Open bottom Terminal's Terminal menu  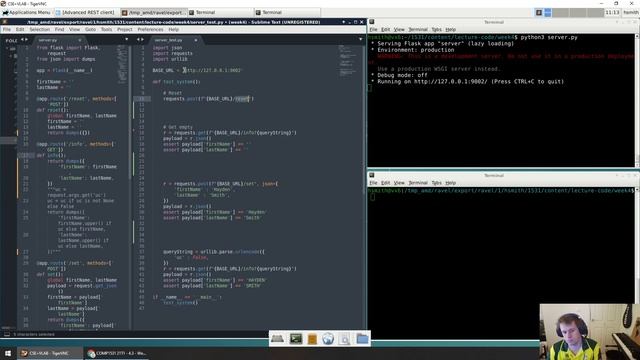(x=418, y=183)
